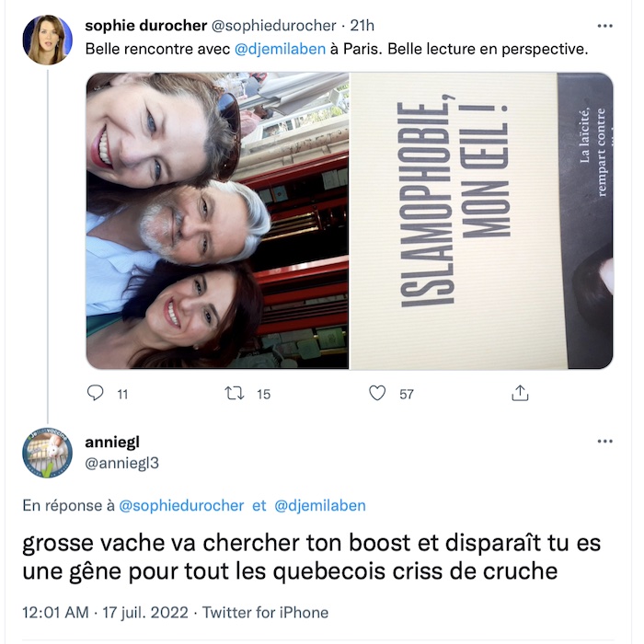Click Twitter for iPhone source label

point(265,613)
